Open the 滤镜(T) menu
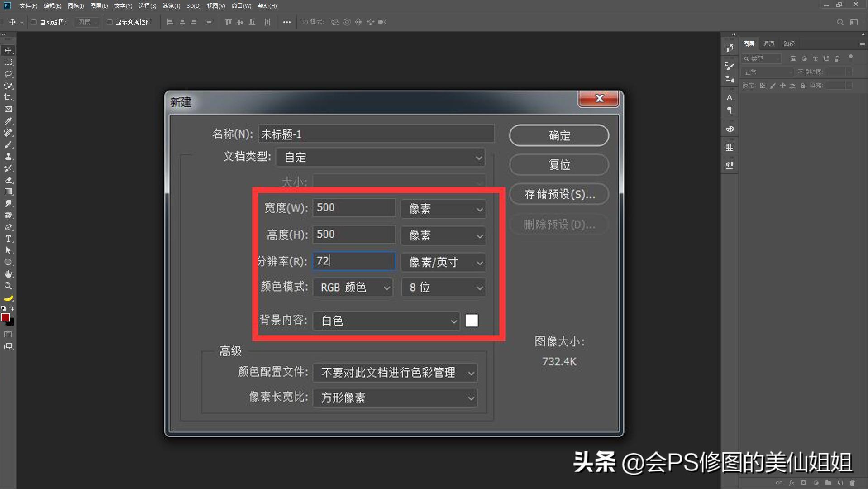The height and width of the screenshot is (489, 868). (172, 6)
